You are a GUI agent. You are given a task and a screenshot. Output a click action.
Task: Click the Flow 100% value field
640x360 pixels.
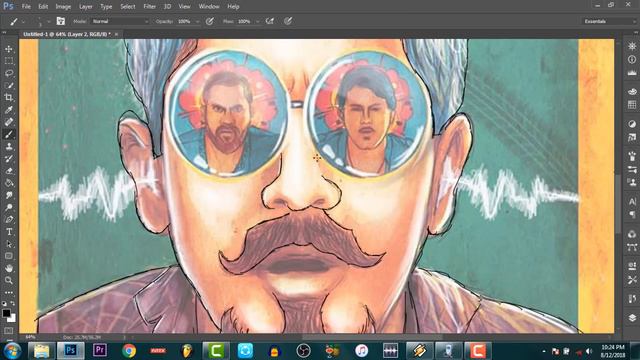pyautogui.click(x=244, y=21)
